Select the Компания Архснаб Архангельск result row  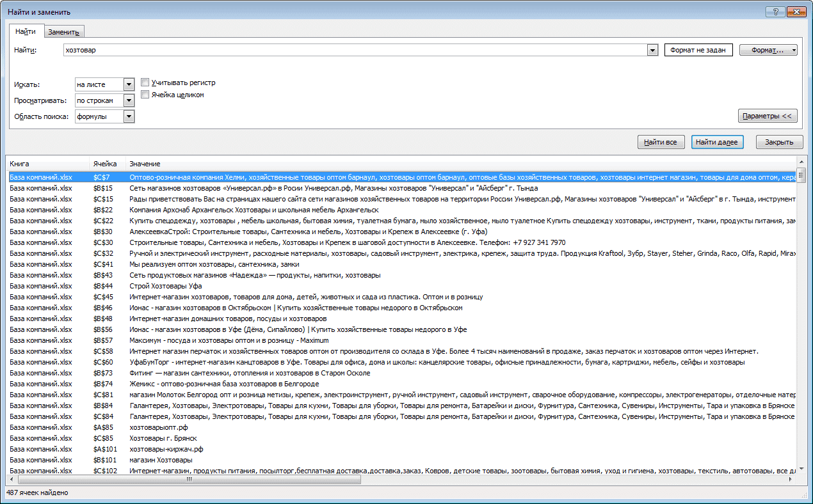401,210
